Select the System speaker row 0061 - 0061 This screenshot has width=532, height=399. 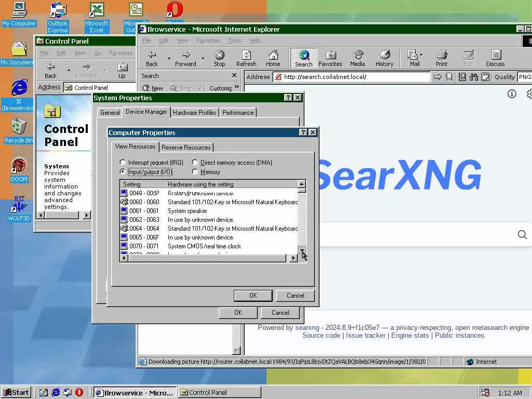pyautogui.click(x=209, y=211)
